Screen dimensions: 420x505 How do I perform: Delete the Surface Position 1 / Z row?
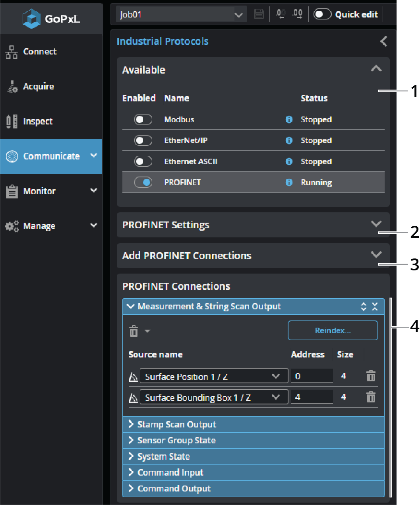coord(371,376)
